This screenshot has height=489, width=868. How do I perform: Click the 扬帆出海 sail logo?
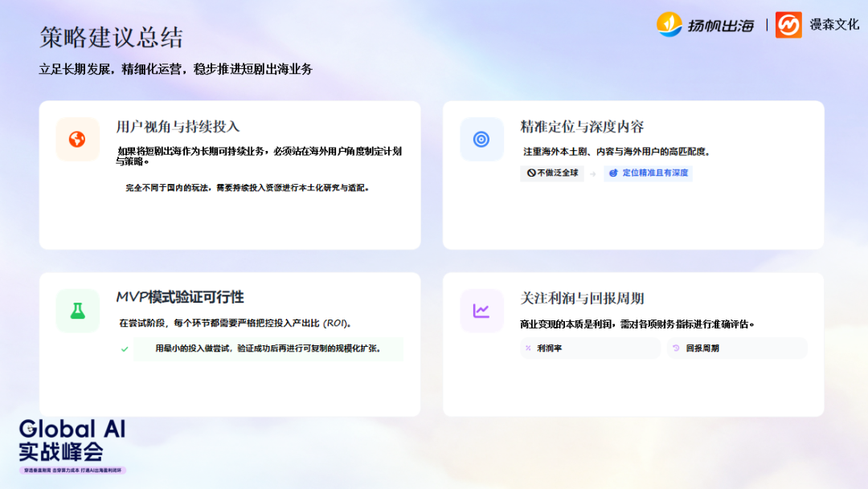point(669,24)
